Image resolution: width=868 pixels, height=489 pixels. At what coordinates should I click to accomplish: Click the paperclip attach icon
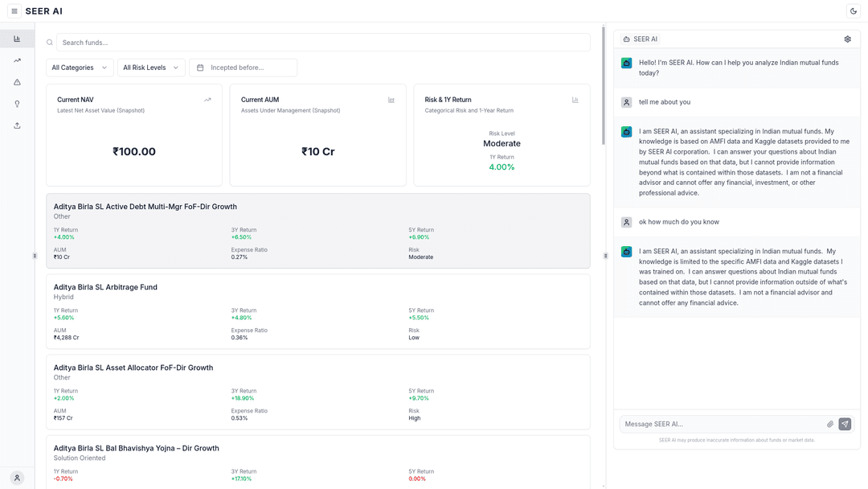coord(830,424)
